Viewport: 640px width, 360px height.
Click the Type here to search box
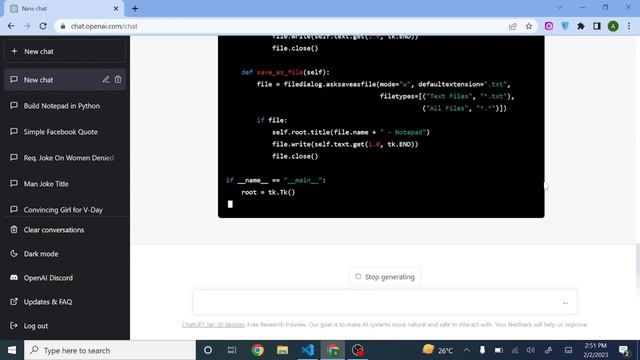pos(110,350)
